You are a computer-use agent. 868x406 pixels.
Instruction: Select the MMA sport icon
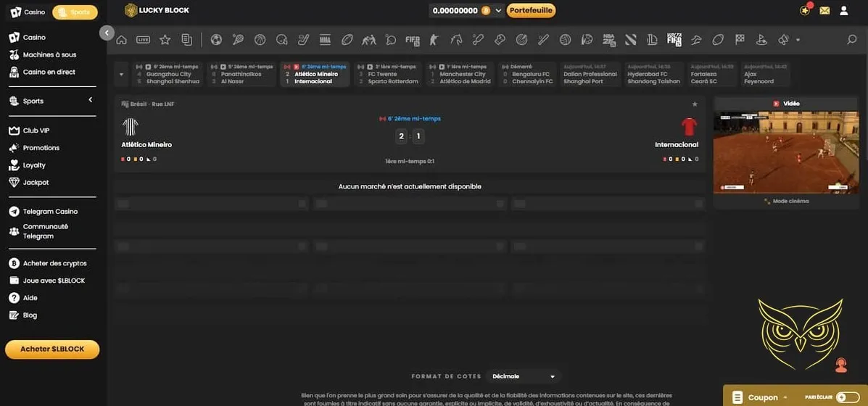(x=325, y=40)
